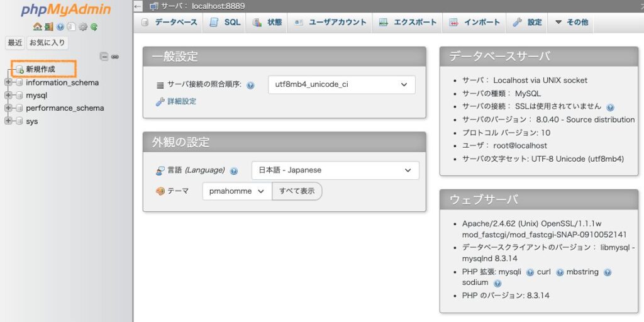Switch to the データベース tab

click(169, 22)
